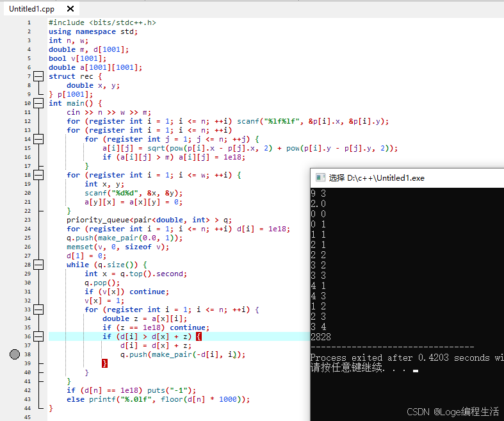Click highlighted line 'if (d[i] > d[x] + z)'

coord(147,336)
